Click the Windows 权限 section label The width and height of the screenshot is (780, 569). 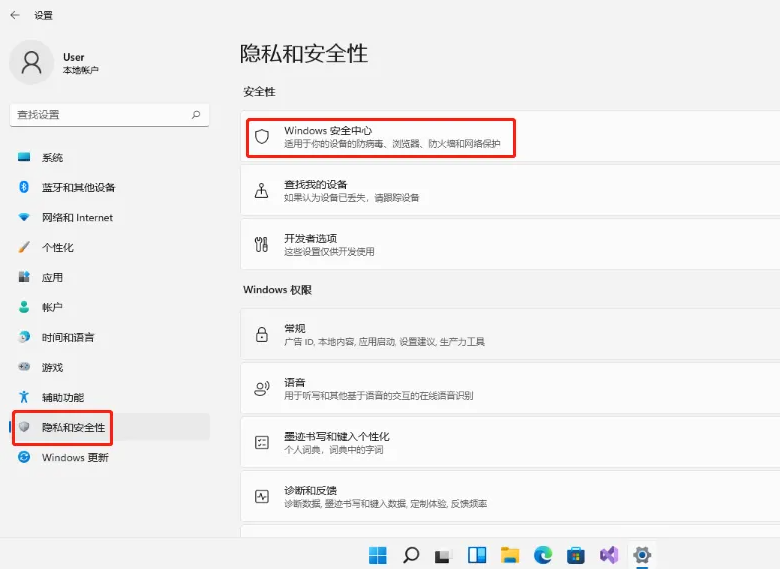[x=277, y=289]
